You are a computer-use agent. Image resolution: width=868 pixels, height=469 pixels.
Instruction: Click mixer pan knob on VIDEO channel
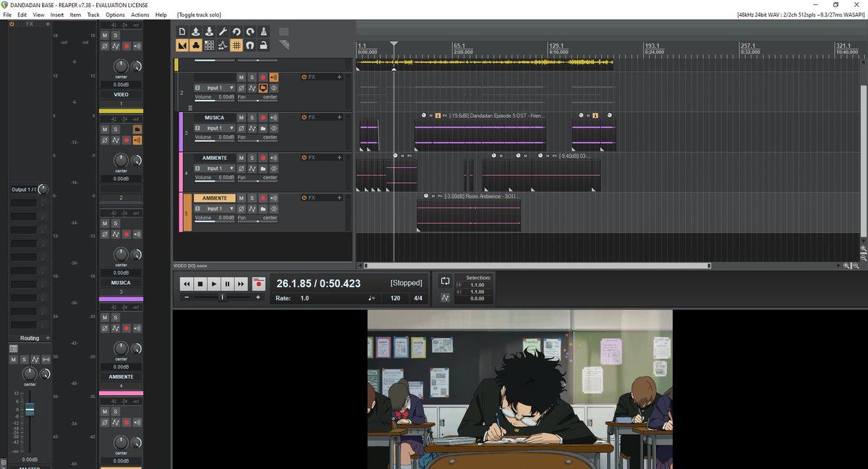coord(121,67)
